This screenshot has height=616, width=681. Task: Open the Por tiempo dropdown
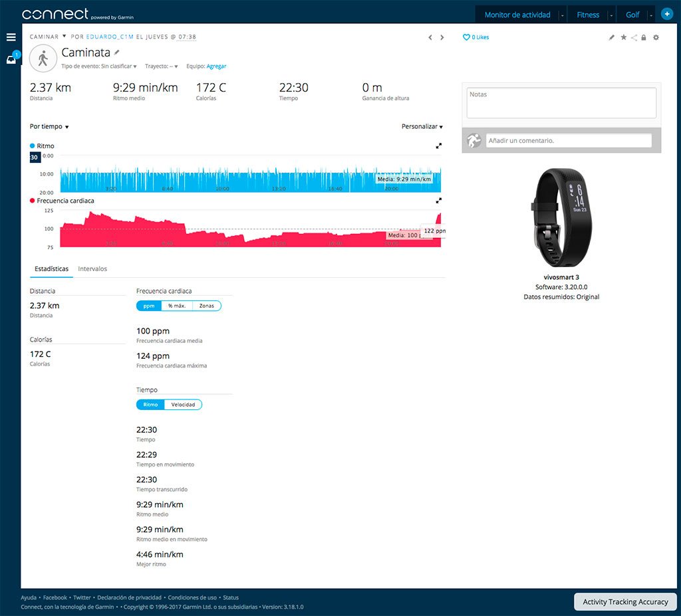pyautogui.click(x=49, y=126)
